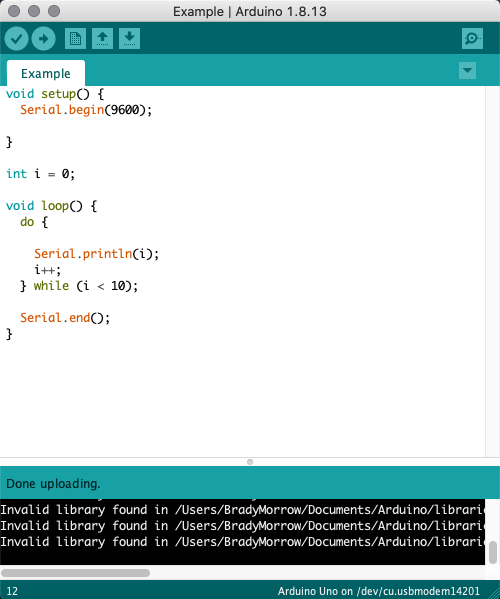
Task: Click the line number 12 indicator
Action: coord(12,591)
